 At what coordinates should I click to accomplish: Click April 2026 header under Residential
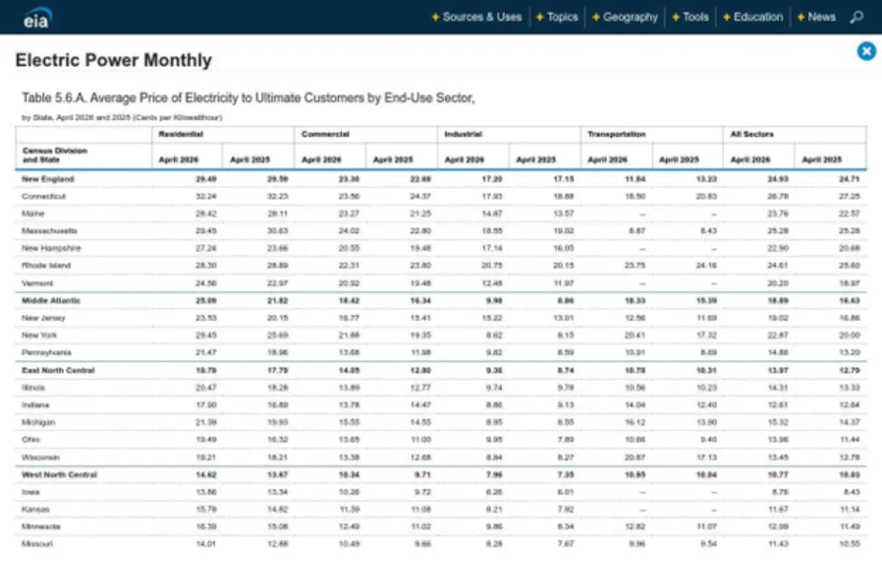[179, 159]
